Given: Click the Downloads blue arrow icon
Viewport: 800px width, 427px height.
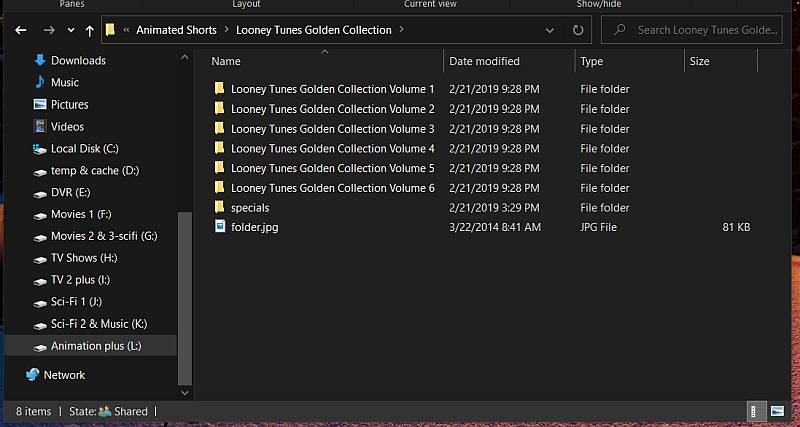Looking at the screenshot, I should click(x=40, y=60).
